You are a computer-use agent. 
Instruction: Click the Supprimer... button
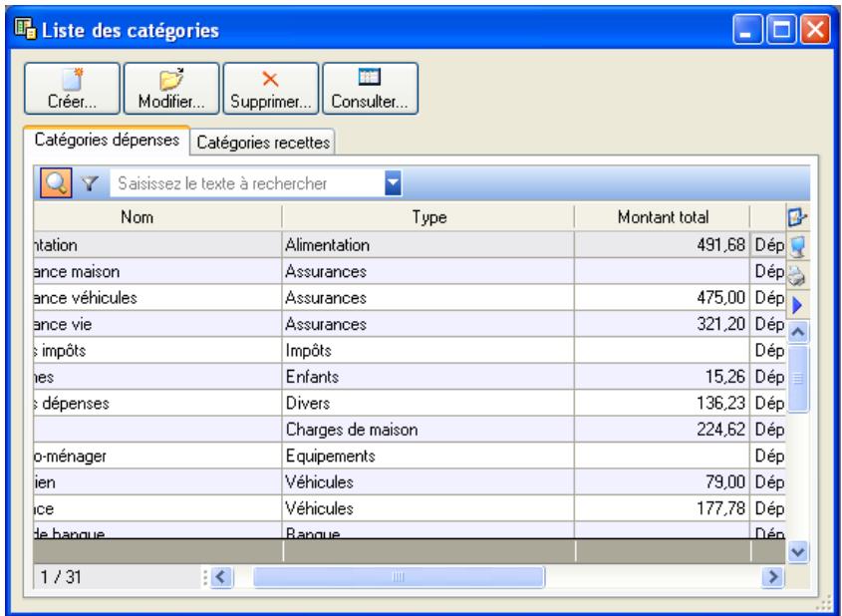271,89
